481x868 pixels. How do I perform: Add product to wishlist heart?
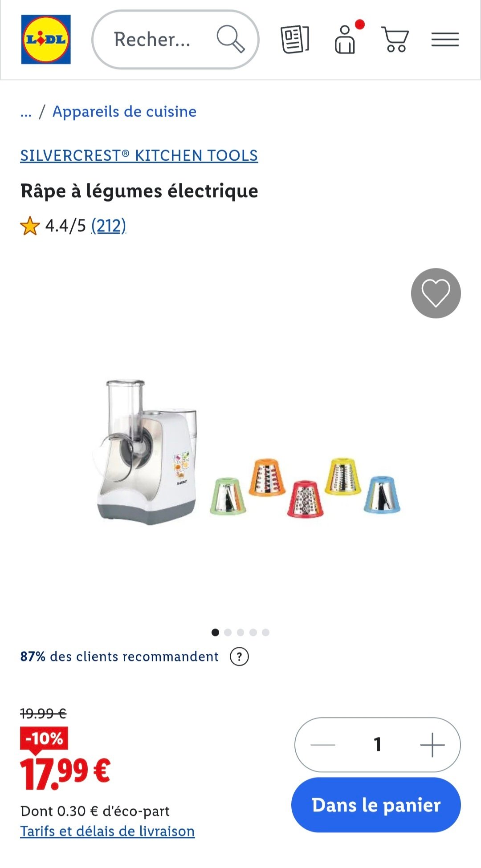pos(436,293)
